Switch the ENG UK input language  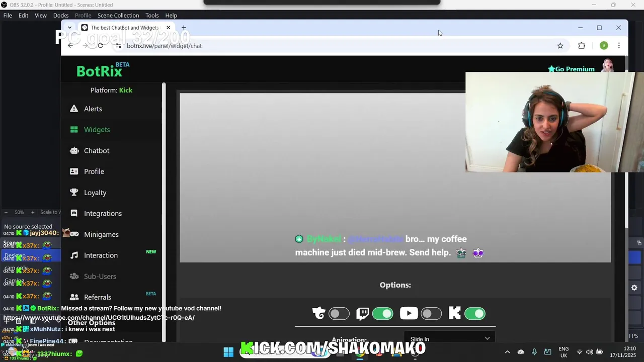pyautogui.click(x=563, y=352)
